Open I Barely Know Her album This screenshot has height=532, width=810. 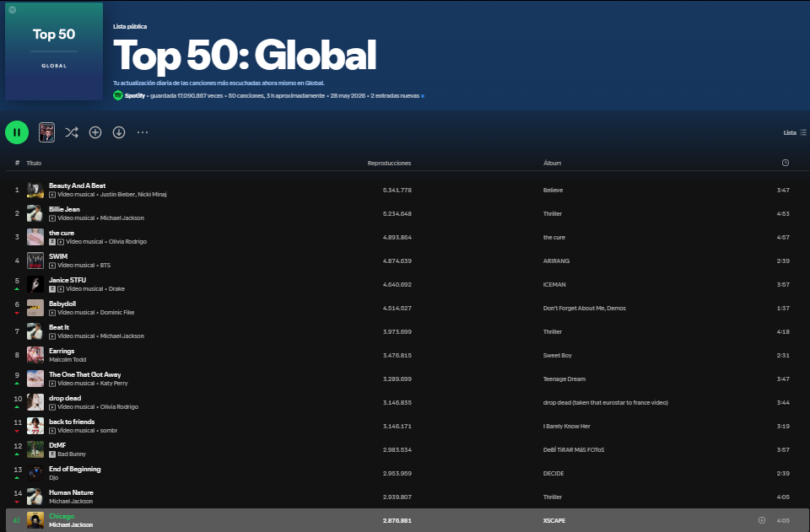pyautogui.click(x=566, y=427)
